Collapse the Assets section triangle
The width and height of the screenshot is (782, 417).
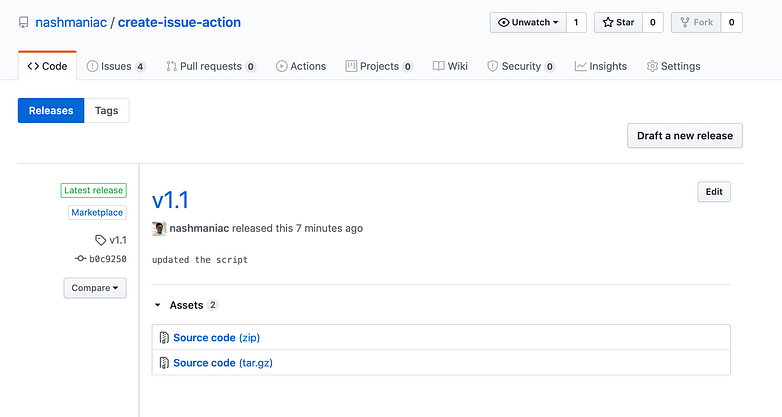click(x=158, y=305)
